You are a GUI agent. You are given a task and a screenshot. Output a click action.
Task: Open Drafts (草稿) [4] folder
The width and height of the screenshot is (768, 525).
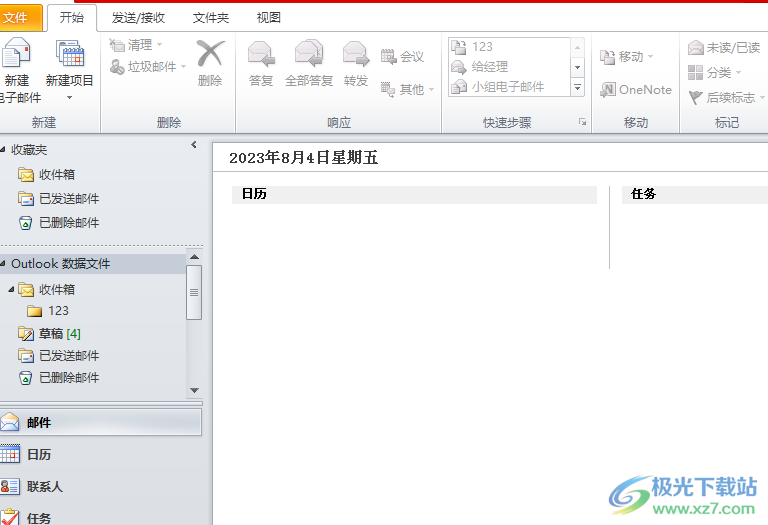(x=49, y=334)
